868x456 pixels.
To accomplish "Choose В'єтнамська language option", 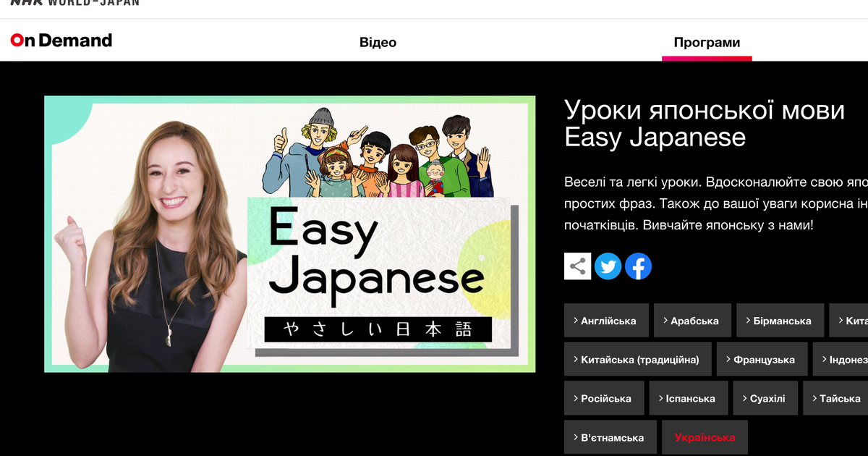I will (610, 438).
